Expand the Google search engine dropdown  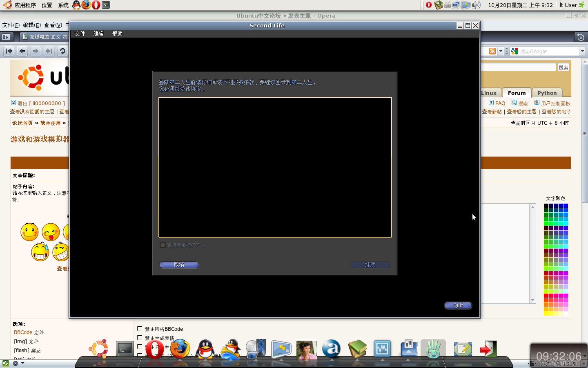click(583, 51)
